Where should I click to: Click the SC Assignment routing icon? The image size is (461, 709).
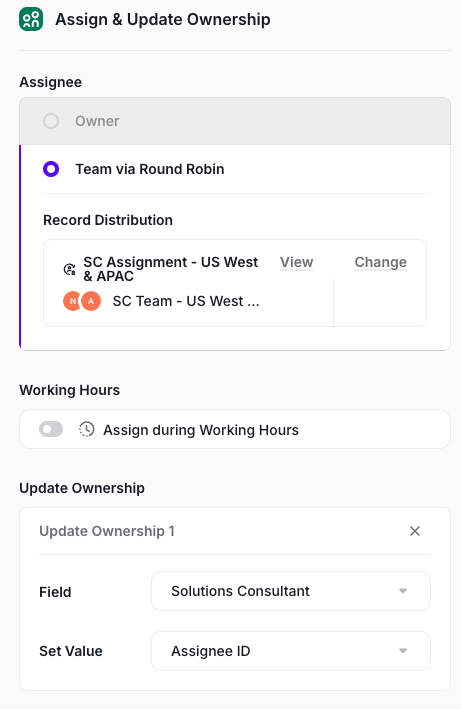click(x=69, y=269)
